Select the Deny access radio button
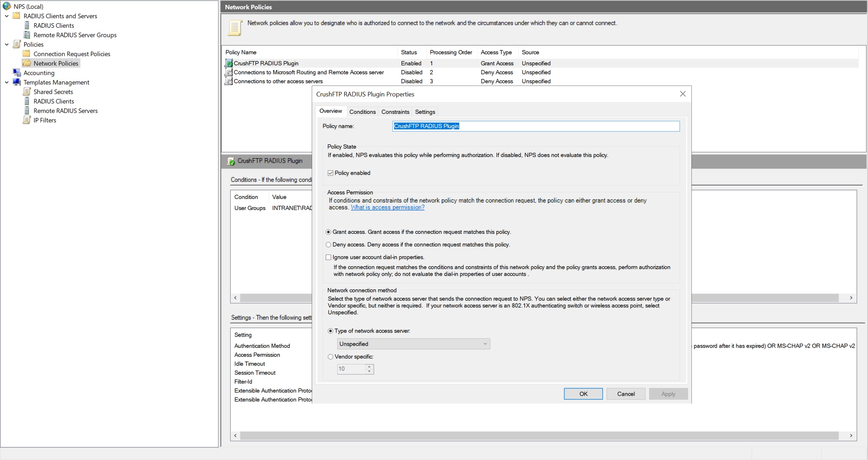 click(x=328, y=244)
